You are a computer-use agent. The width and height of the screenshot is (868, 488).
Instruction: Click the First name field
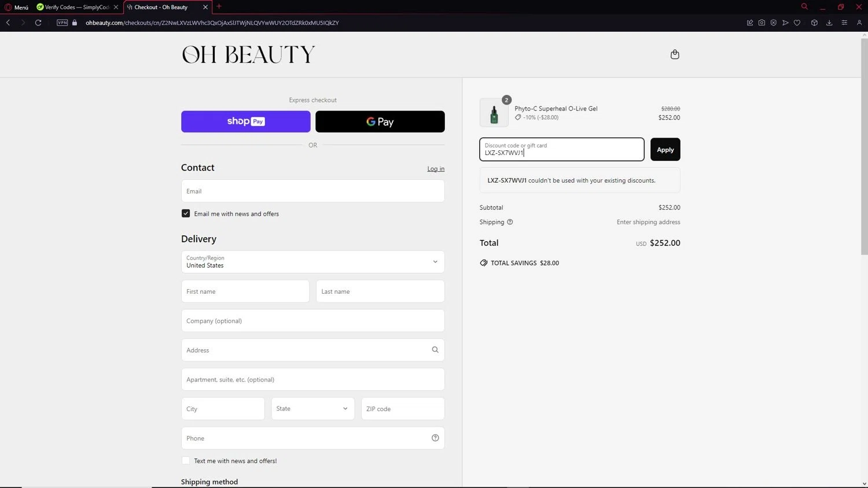pyautogui.click(x=245, y=291)
